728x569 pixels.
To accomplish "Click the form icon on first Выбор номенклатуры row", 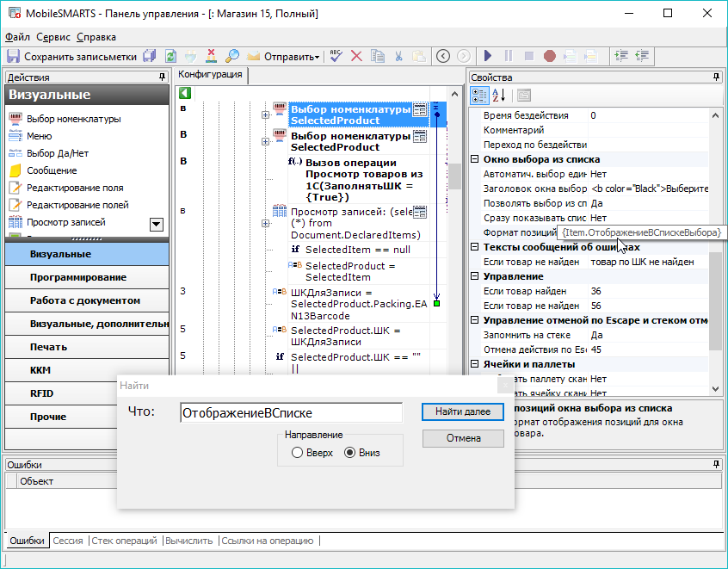I will point(420,109).
